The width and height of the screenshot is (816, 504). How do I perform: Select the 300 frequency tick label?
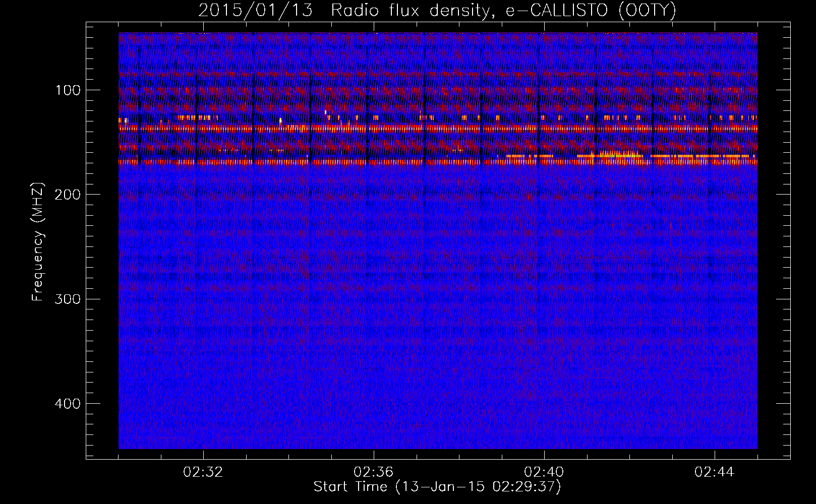(68, 299)
